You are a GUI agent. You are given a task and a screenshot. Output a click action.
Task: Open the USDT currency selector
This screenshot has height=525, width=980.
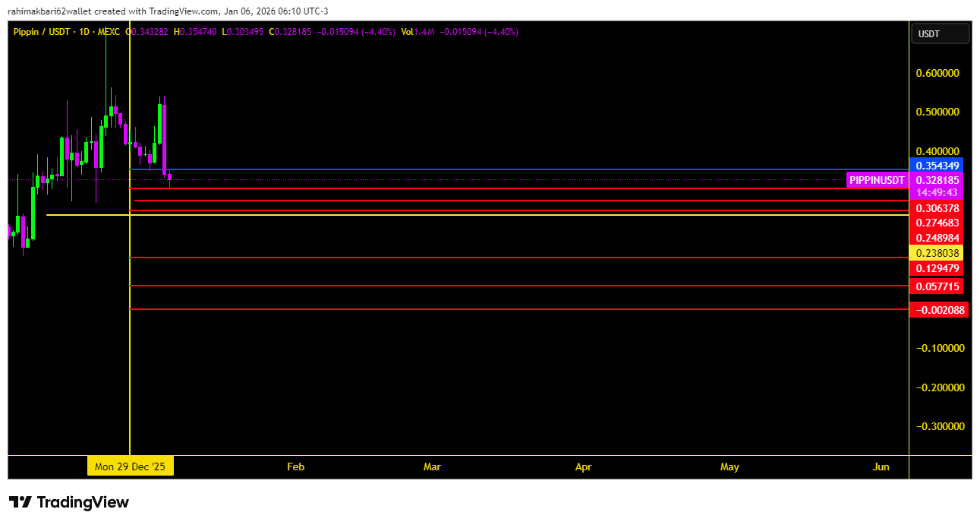click(941, 34)
